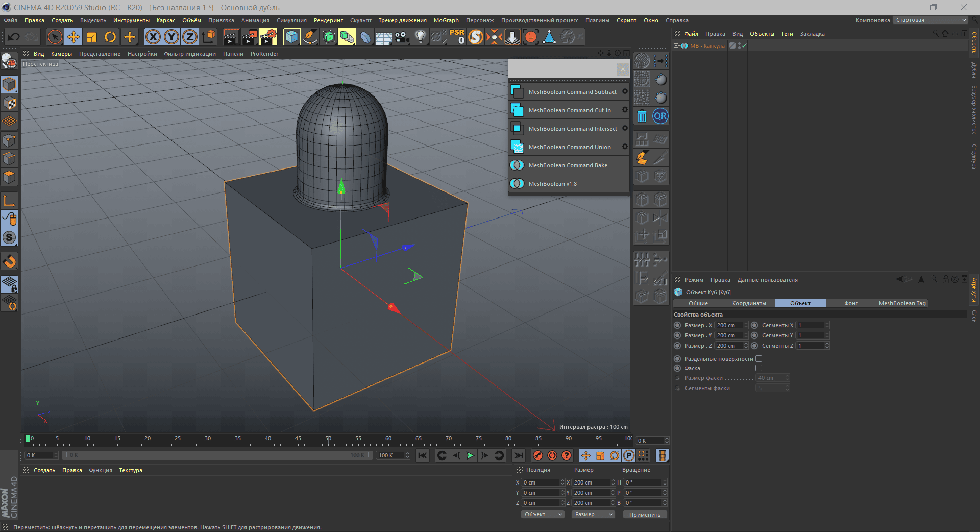Open the Компоновка layout dropdown
980x532 pixels.
click(x=930, y=20)
